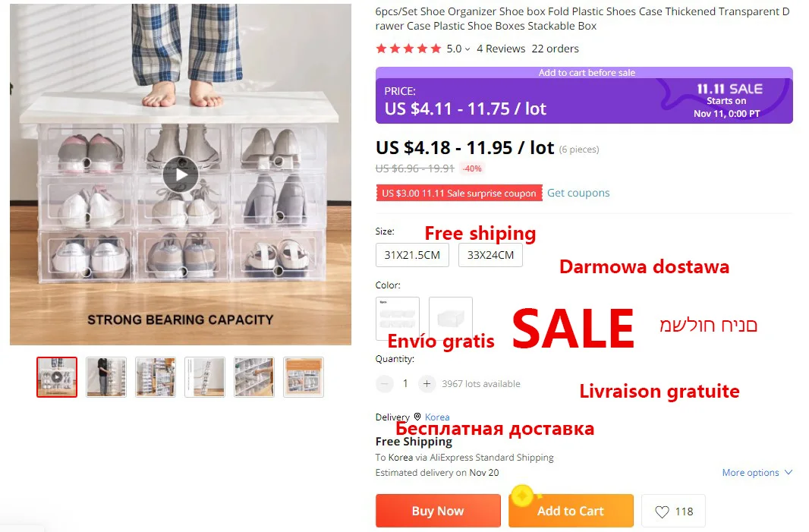Screen dimensions: 809x532
Task: Choose the first color swatch
Action: (x=397, y=318)
